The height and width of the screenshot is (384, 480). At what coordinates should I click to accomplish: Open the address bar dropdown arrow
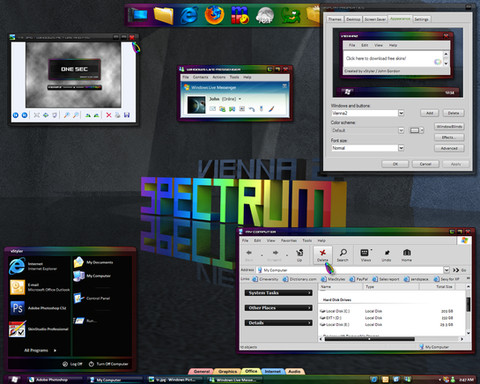tap(446, 270)
